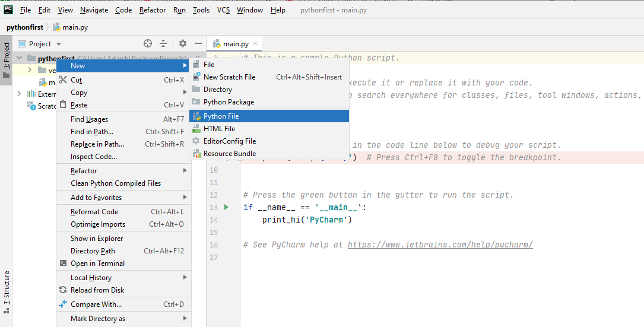
Task: Choose Inspect Code... option
Action: pos(123,157)
